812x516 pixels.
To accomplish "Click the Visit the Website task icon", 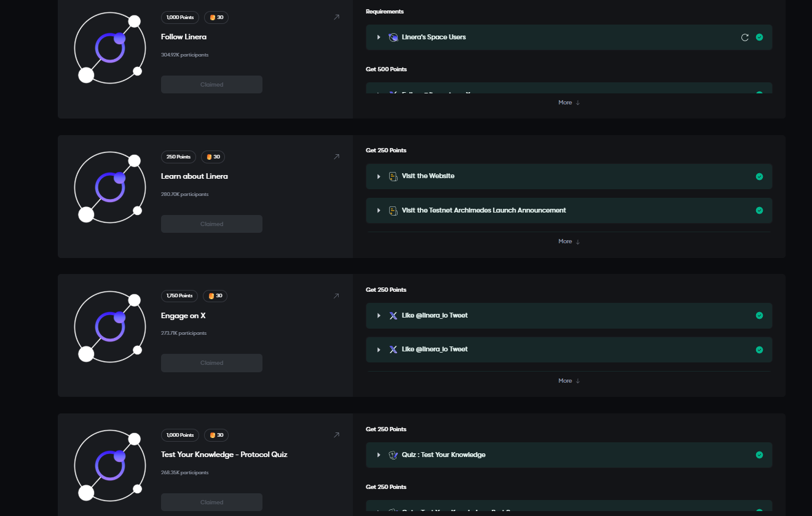I will pos(393,176).
